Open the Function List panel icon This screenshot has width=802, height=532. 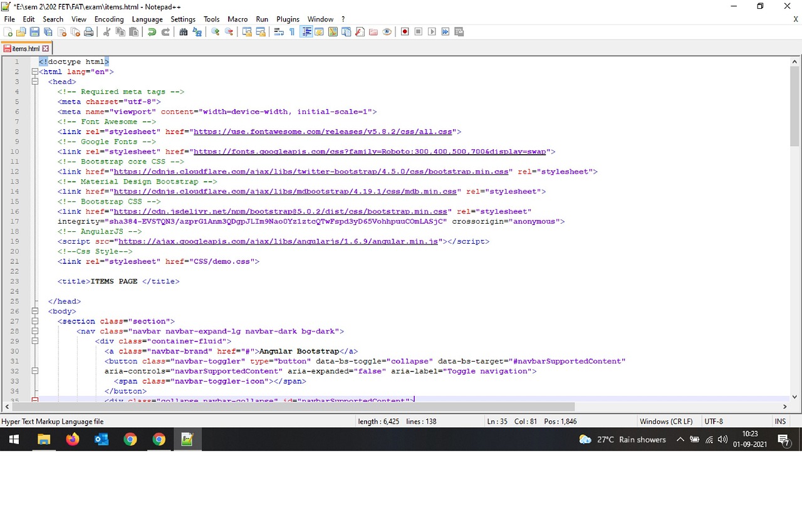coord(360,32)
